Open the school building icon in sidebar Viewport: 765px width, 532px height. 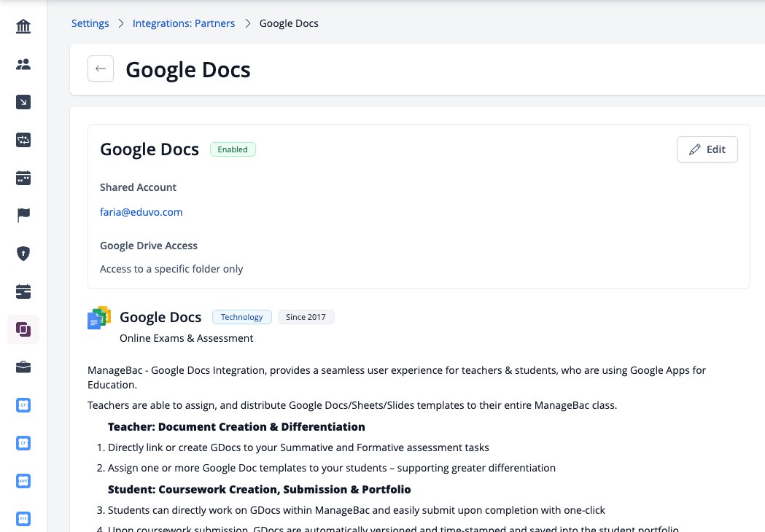[x=23, y=26]
